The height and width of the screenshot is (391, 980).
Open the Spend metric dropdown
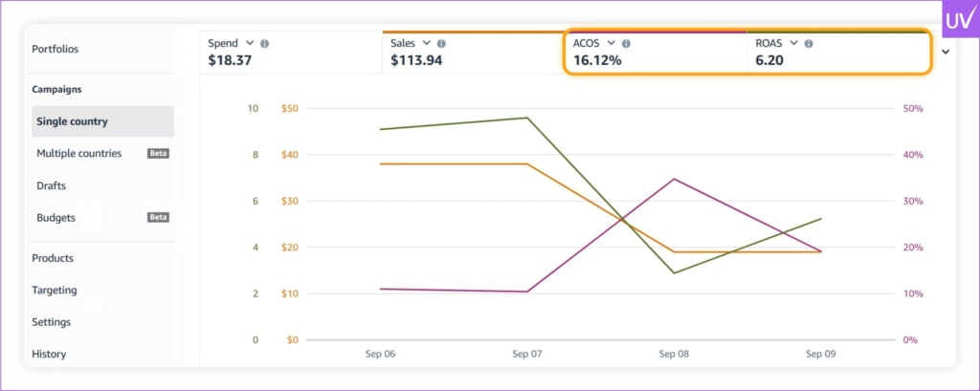coord(250,43)
